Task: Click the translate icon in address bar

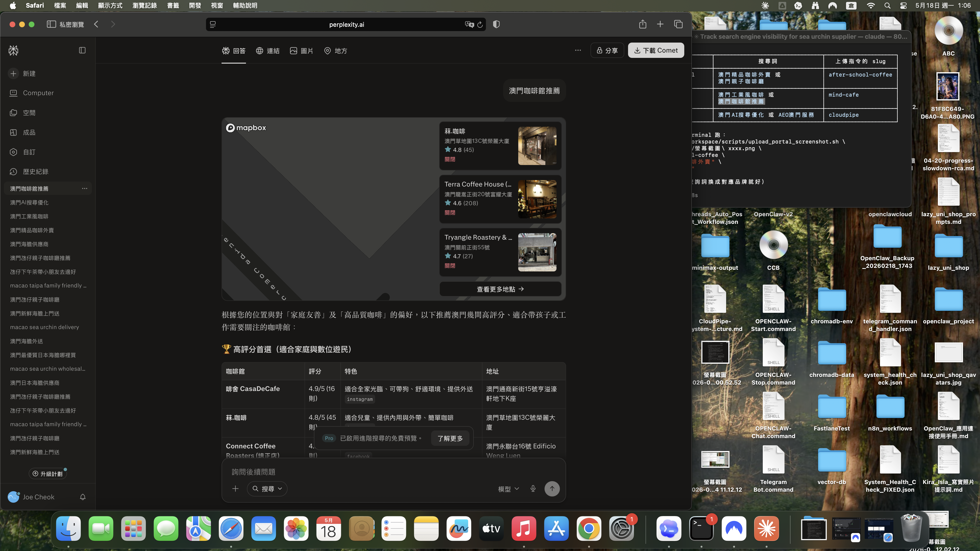Action: 469,25
